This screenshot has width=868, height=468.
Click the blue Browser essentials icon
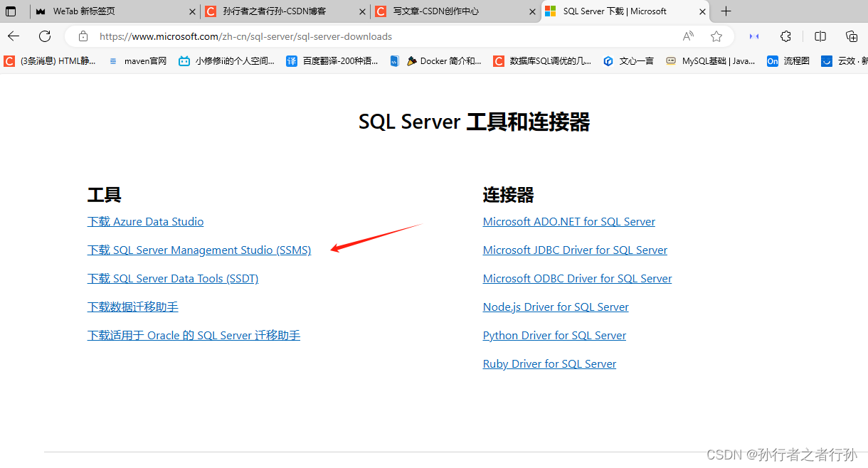point(753,36)
